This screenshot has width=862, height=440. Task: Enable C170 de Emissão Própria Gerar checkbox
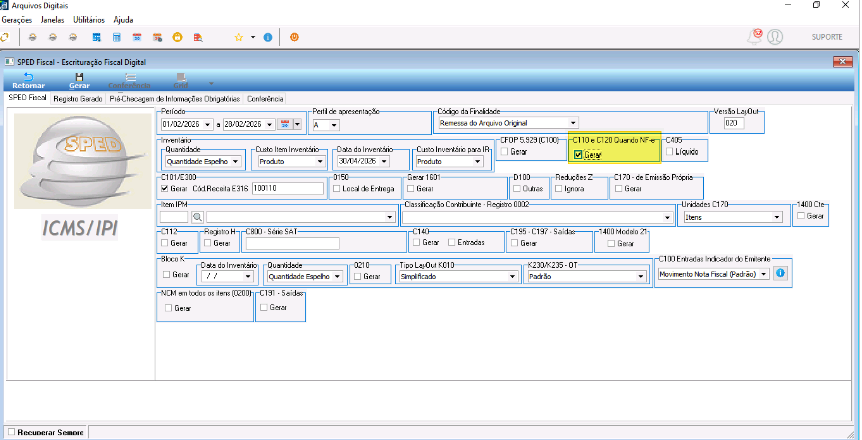click(618, 189)
